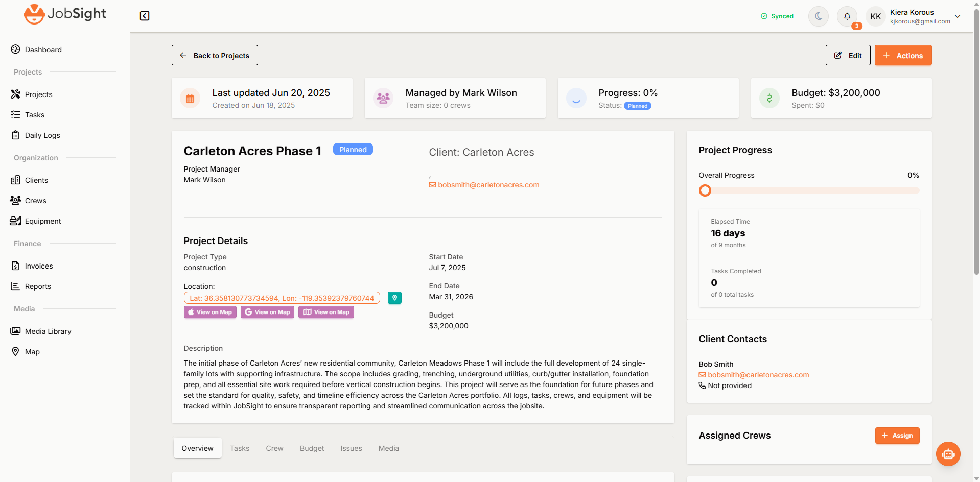Switch to the Overview tab
This screenshot has height=482, width=980.
pos(198,448)
